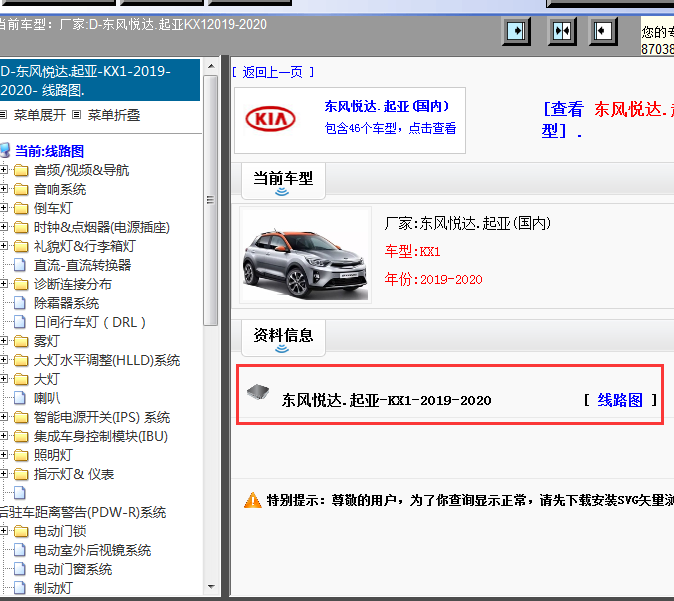
Task: Click the 雾灯 folder icon
Action: [21, 341]
